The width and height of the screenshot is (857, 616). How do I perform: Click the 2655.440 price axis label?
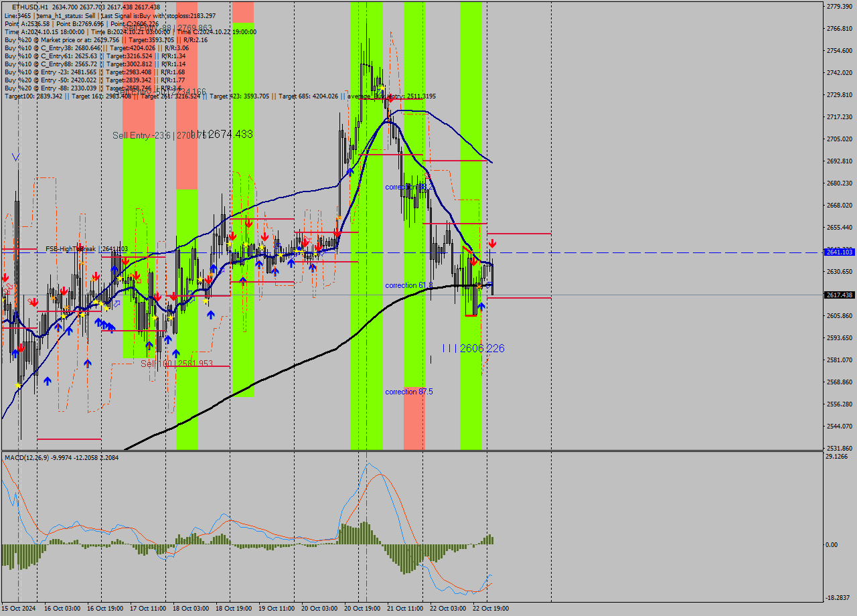840,227
